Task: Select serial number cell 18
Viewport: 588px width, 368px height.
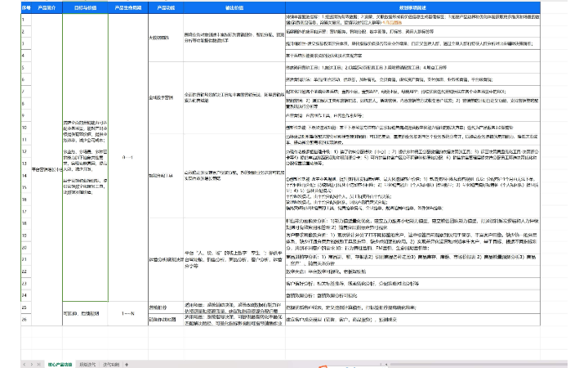Action: click(26, 223)
